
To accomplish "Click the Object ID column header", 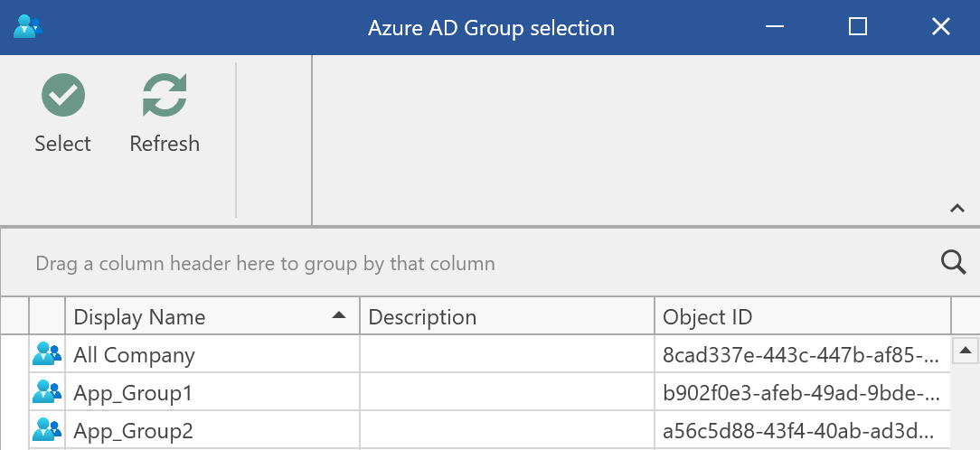I will [x=801, y=317].
